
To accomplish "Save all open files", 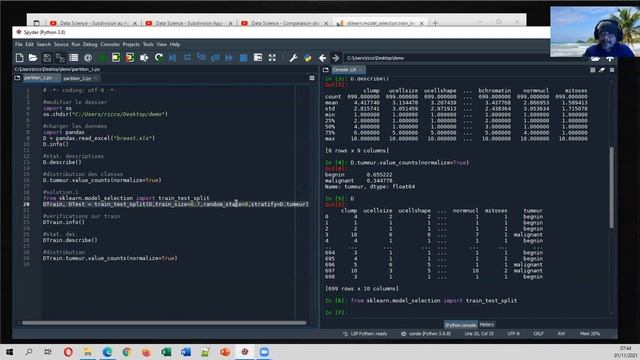I will pyautogui.click(x=60, y=58).
